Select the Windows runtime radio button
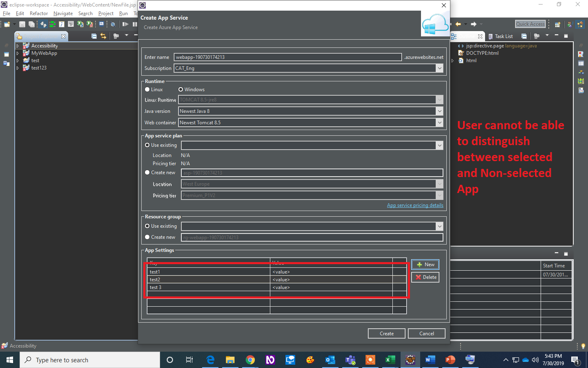Screen dimensions: 588x368 [180, 89]
